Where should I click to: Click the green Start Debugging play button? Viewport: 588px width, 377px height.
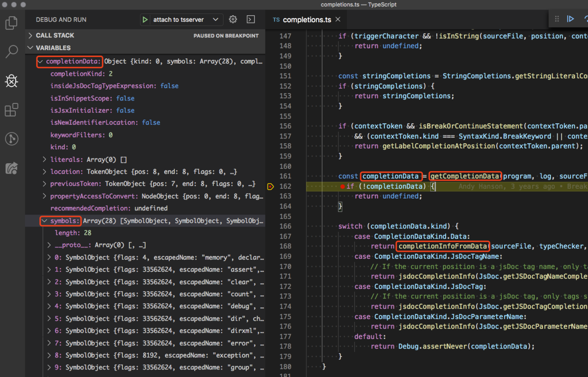(x=145, y=19)
